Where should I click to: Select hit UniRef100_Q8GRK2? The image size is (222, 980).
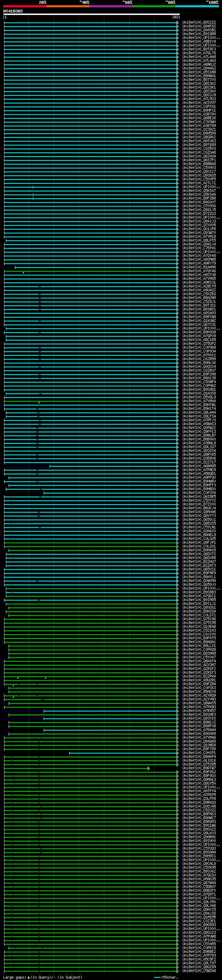199,137
